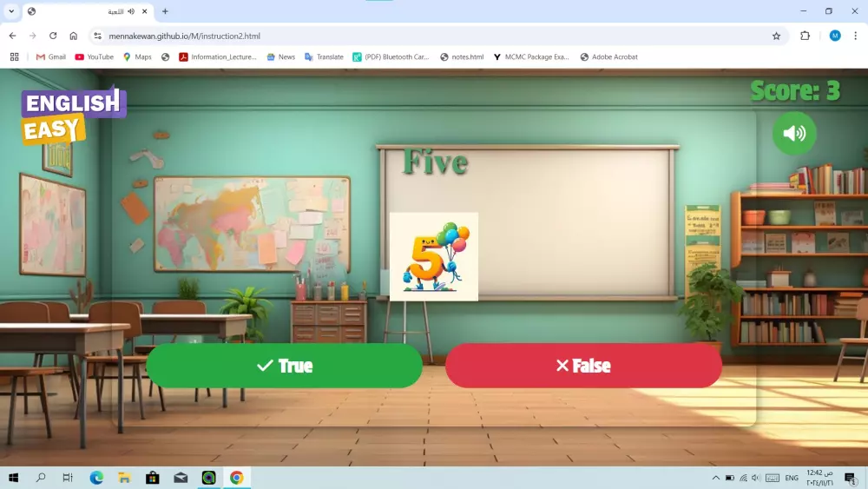This screenshot has height=489, width=868.
Task: Switch ENG input language
Action: 792,478
